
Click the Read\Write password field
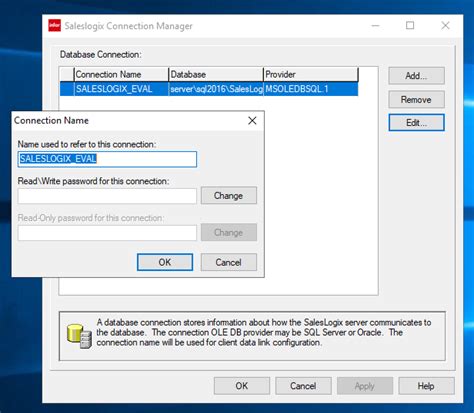(107, 196)
